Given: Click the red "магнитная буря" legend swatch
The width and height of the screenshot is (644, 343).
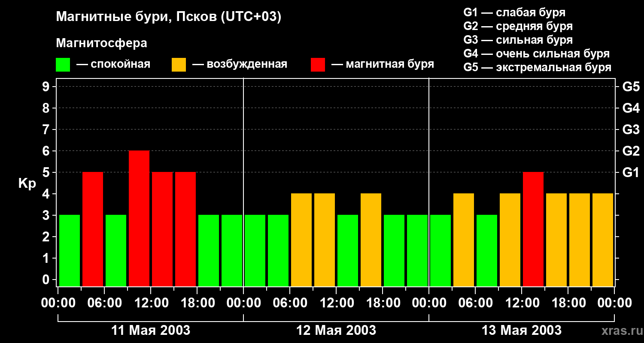Looking at the screenshot, I should point(318,65).
